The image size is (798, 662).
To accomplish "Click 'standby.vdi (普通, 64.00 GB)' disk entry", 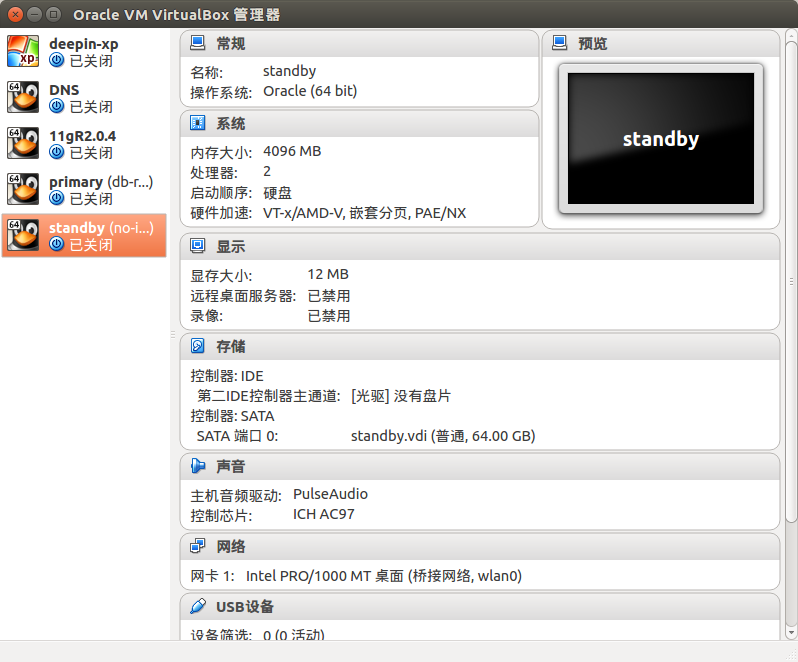I will coord(443,436).
